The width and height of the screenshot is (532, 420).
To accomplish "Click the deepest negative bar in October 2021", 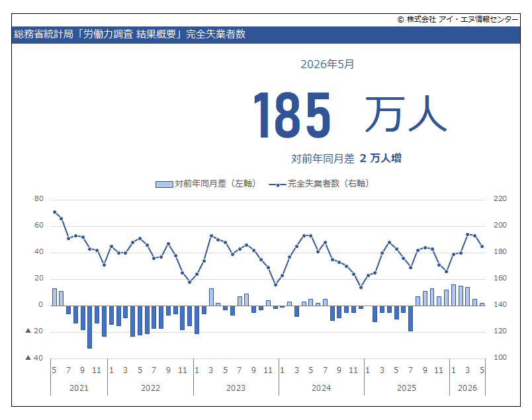I will pyautogui.click(x=89, y=327).
